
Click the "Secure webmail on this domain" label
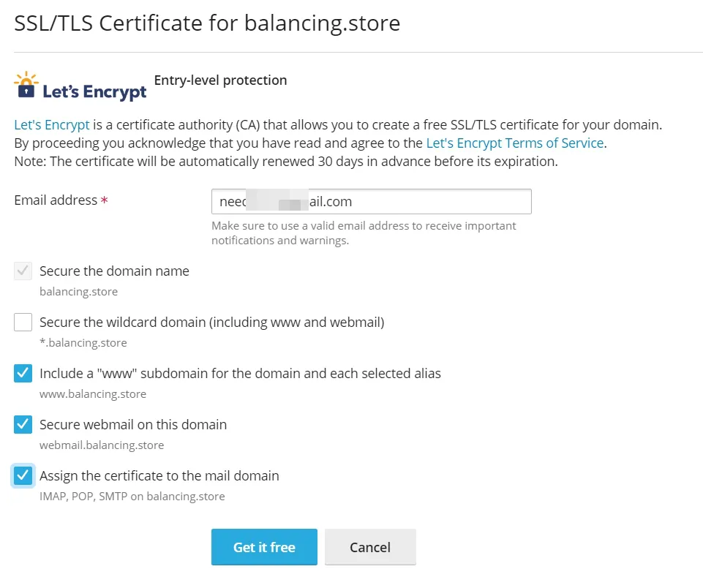[x=133, y=424]
